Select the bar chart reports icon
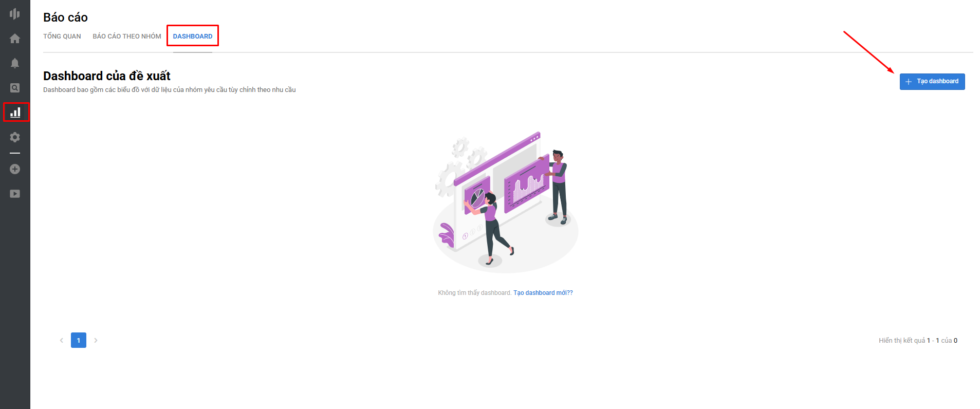 point(15,112)
